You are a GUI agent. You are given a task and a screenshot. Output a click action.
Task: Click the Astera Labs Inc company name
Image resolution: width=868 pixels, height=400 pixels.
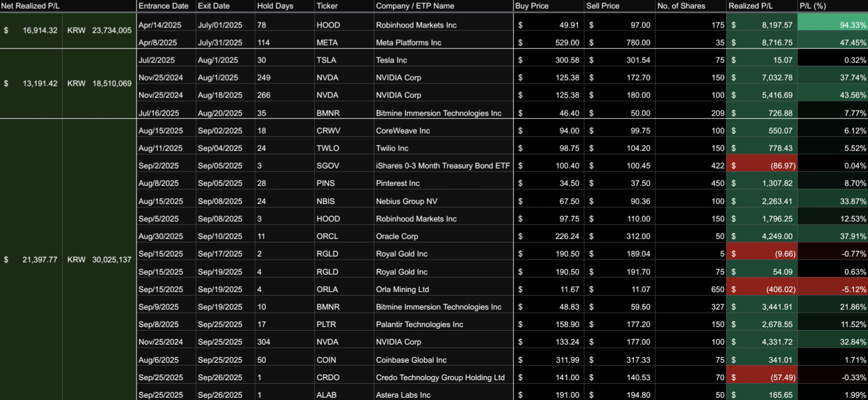click(x=403, y=395)
